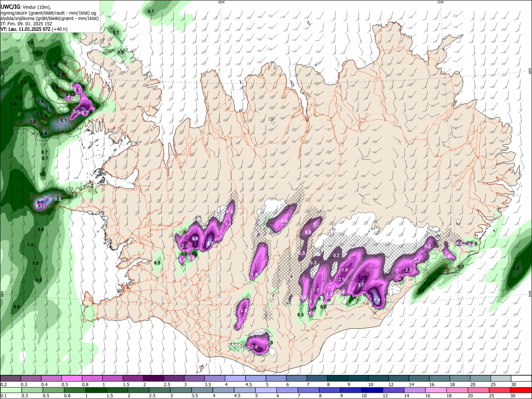Click the 'slydda/snjókoma' legend description line
This screenshot has width=532, height=399.
point(50,18)
